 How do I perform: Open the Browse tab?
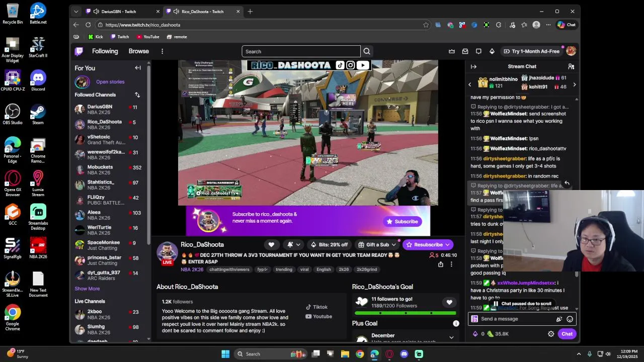[138, 51]
